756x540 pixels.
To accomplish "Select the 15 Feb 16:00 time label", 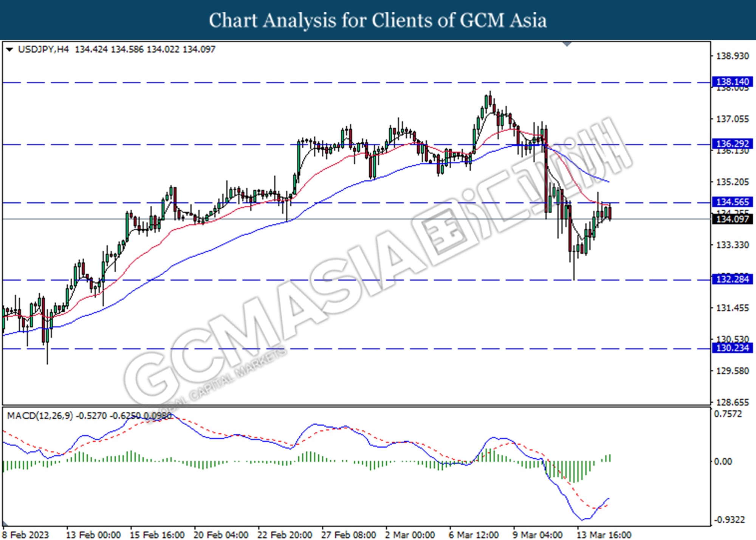I will point(157,535).
